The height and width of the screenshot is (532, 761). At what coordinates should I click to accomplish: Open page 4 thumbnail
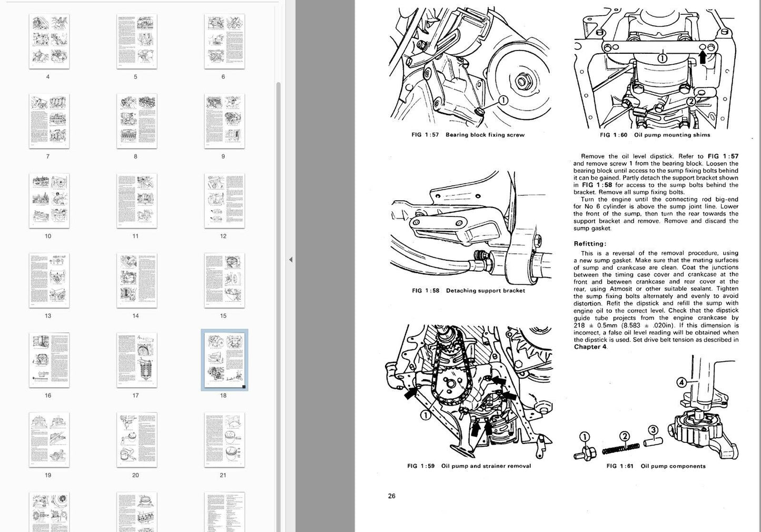click(x=49, y=42)
